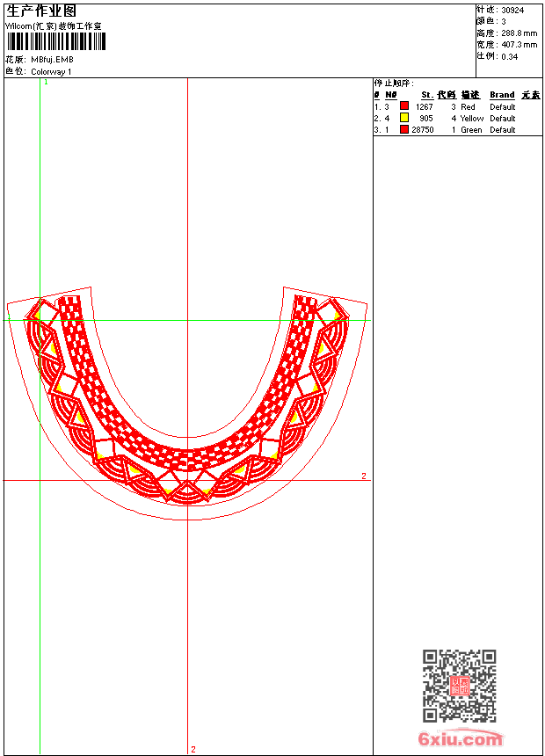Image resolution: width=545 pixels, height=756 pixels.
Task: Click the 描述 column header
Action: pyautogui.click(x=470, y=95)
